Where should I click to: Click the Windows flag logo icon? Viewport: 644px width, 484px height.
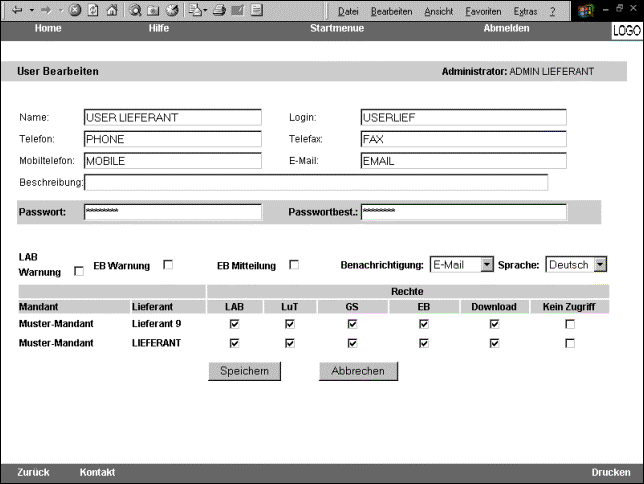coord(586,11)
